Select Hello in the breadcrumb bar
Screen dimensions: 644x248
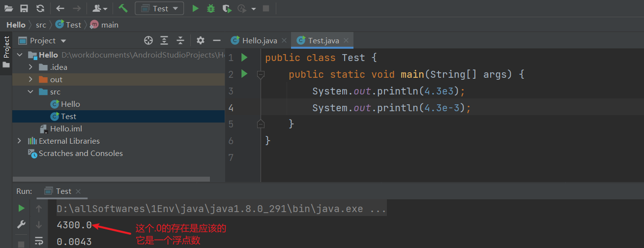coord(16,25)
